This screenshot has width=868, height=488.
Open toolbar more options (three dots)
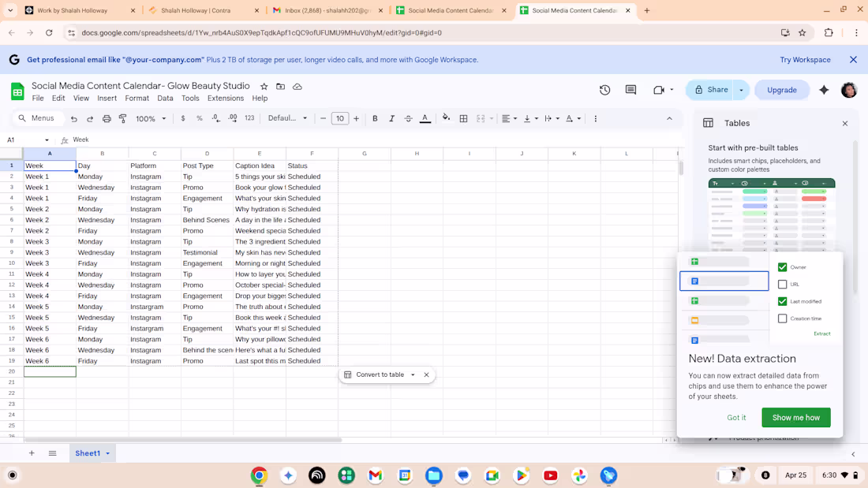point(596,118)
